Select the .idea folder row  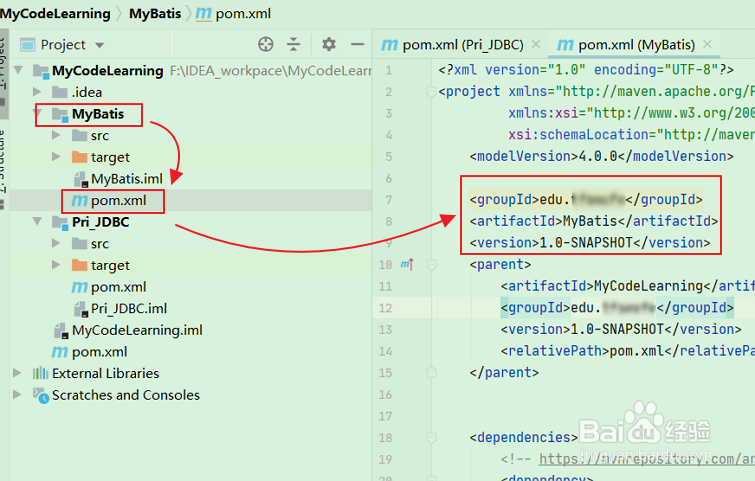coord(87,92)
